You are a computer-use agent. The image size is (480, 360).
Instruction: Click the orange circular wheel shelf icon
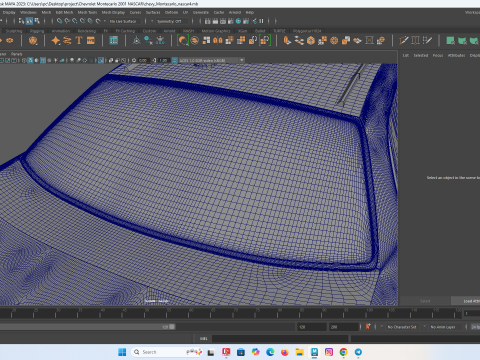tap(334, 41)
